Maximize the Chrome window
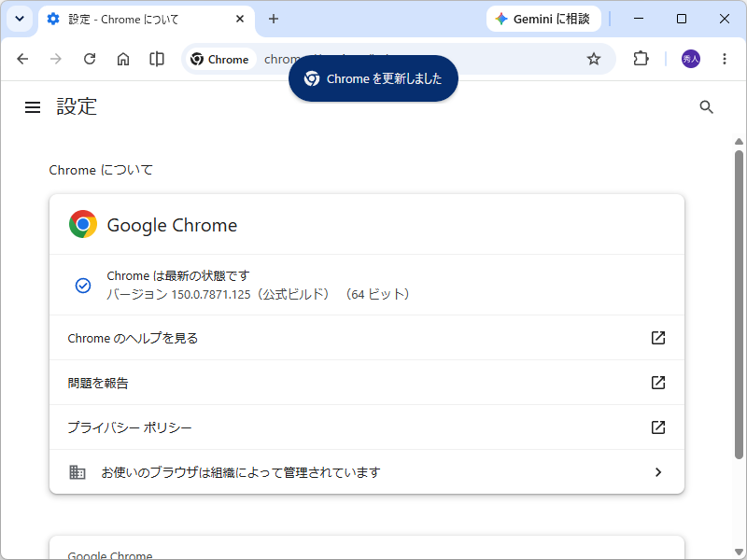The image size is (747, 560). 682,19
